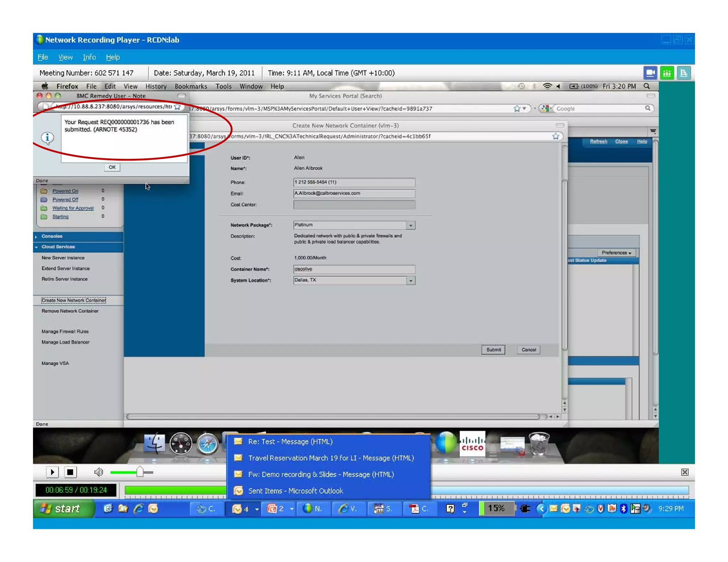Click the Email input field

[x=354, y=193]
